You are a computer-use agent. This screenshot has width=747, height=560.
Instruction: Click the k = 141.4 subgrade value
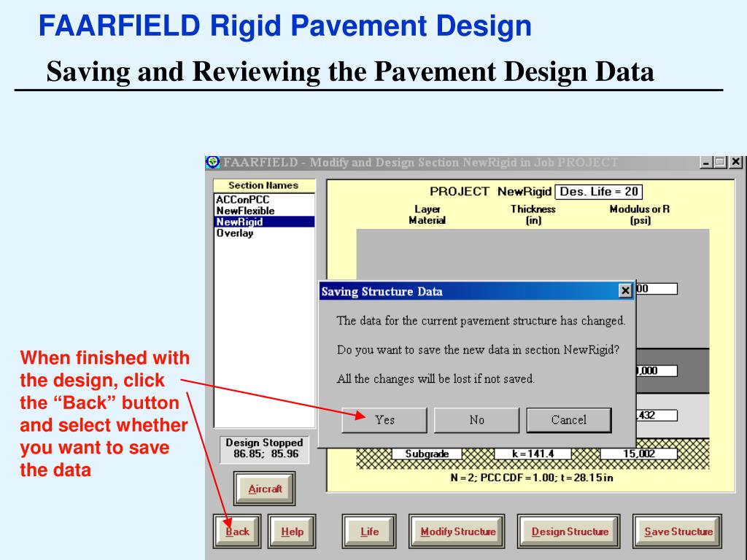533,454
